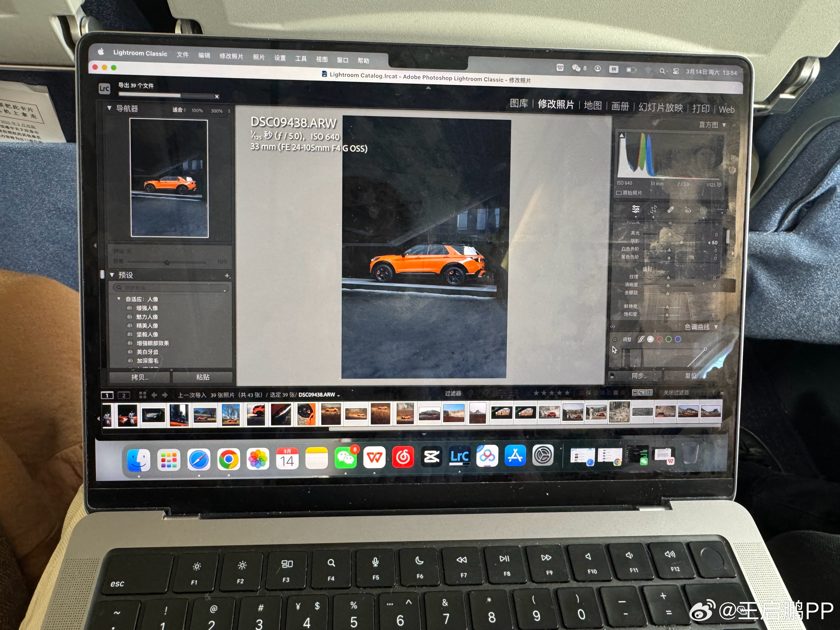Viewport: 840px width, 630px height.
Task: Select the Edit sliders tool icon
Action: click(x=636, y=209)
